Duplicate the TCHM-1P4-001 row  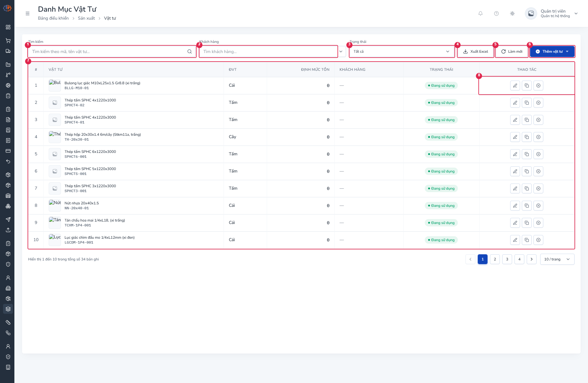(527, 223)
